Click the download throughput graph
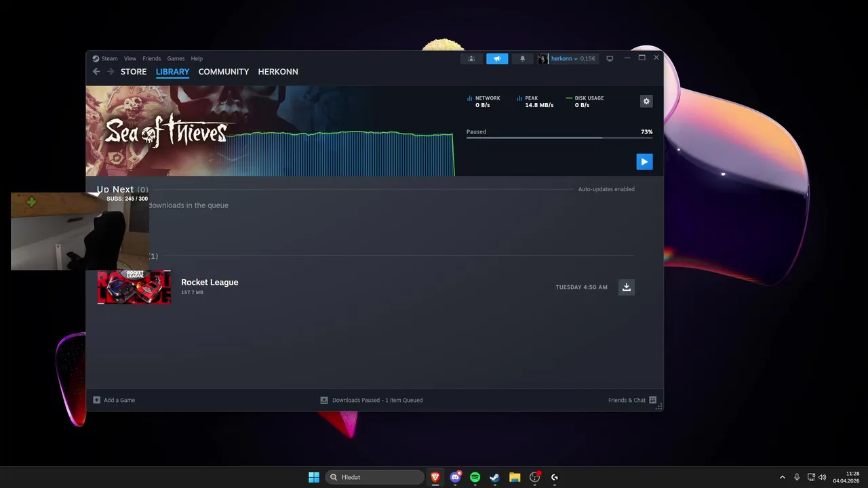This screenshot has width=868, height=488. (x=340, y=154)
